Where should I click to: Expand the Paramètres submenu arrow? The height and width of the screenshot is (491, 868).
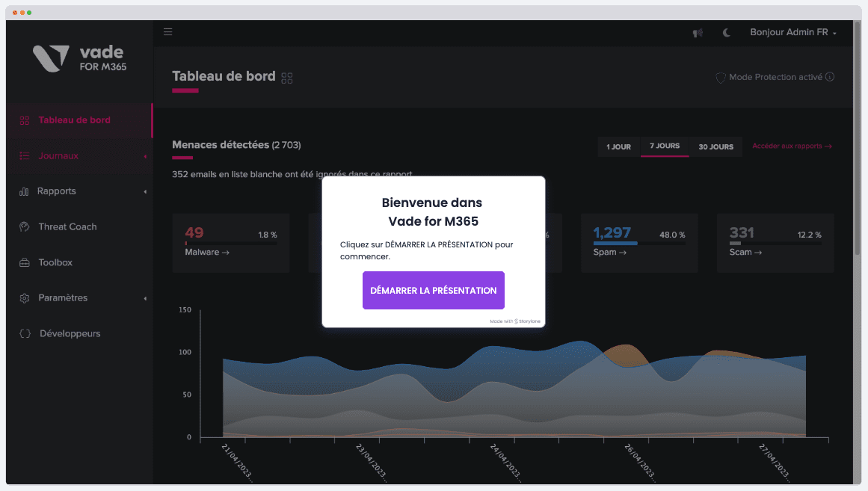coord(145,299)
